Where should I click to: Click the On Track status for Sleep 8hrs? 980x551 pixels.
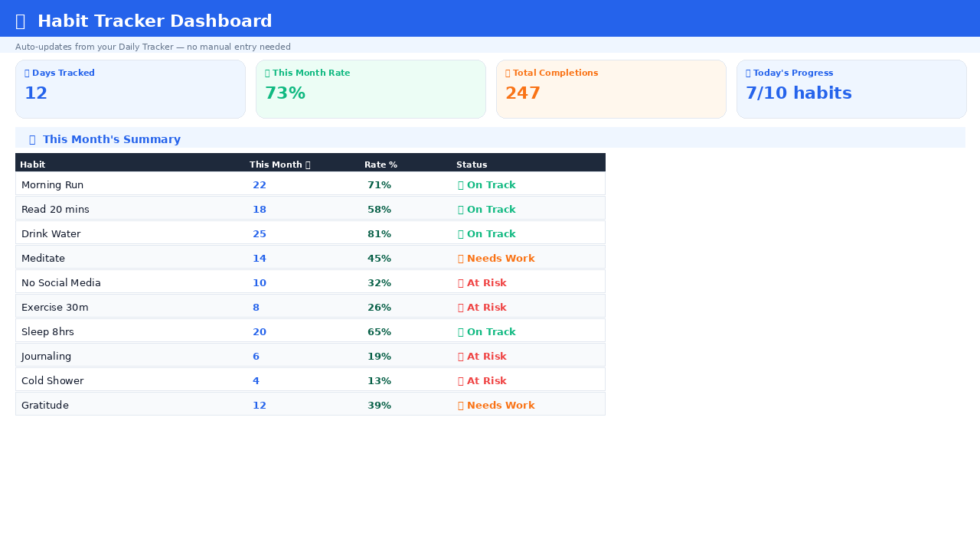click(x=487, y=332)
